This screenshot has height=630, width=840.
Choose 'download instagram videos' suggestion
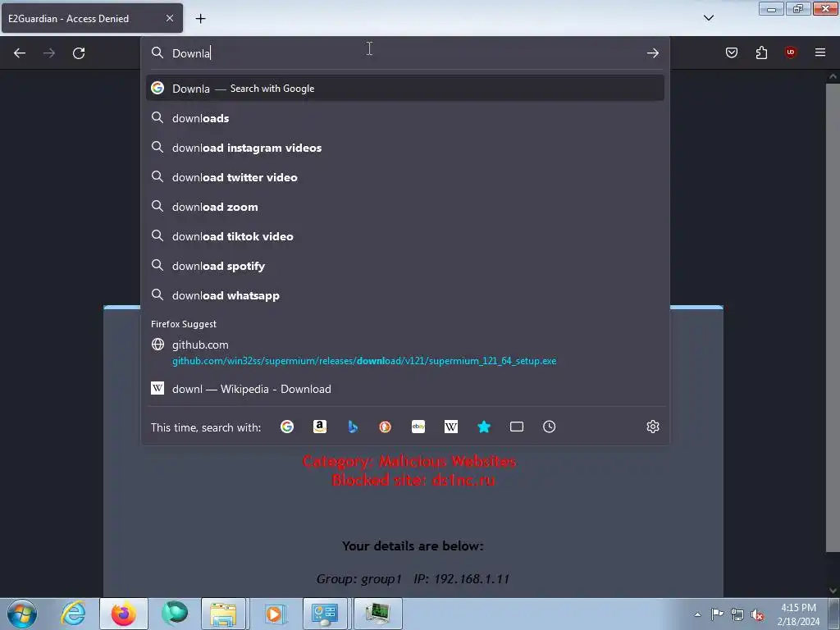click(x=405, y=148)
